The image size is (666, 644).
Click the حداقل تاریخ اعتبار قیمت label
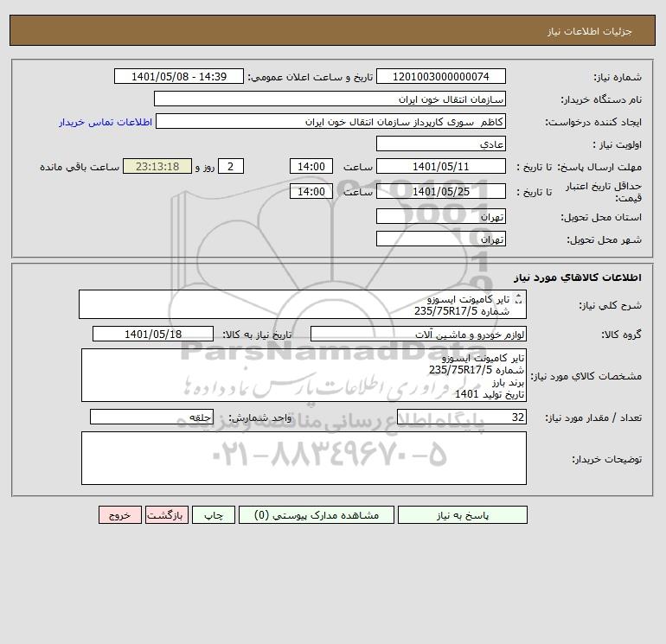(604, 192)
